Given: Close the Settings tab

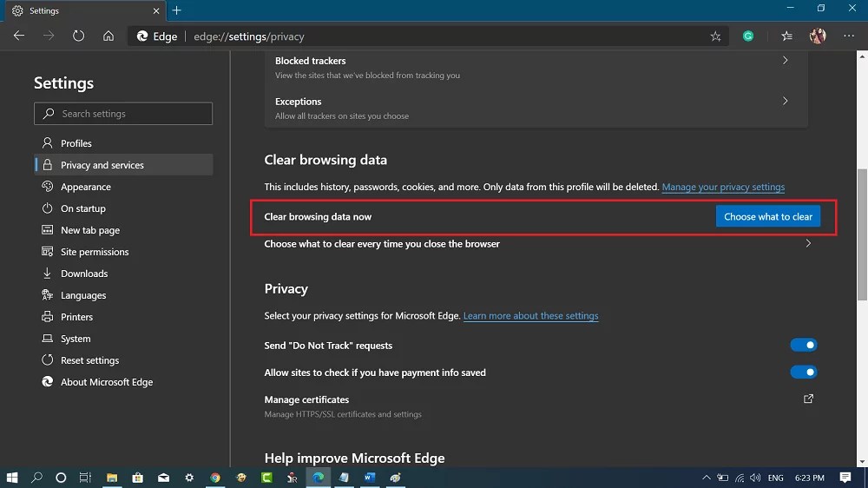Looking at the screenshot, I should (x=156, y=10).
